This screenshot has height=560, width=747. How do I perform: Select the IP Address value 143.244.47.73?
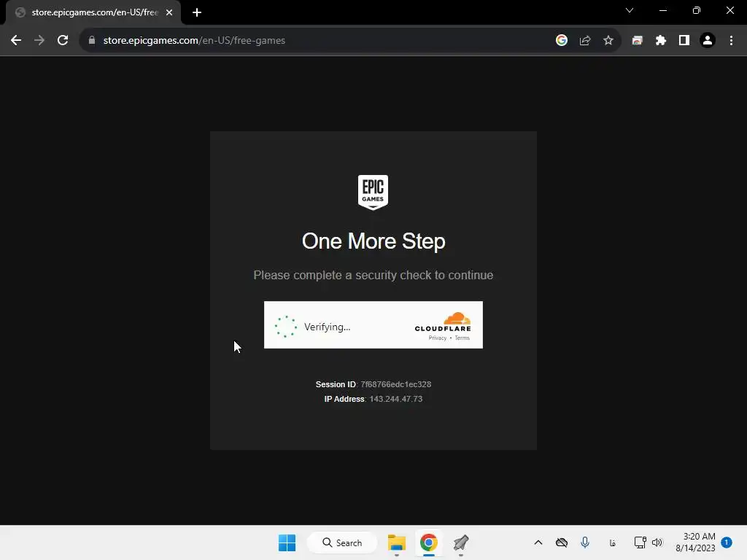click(x=396, y=399)
